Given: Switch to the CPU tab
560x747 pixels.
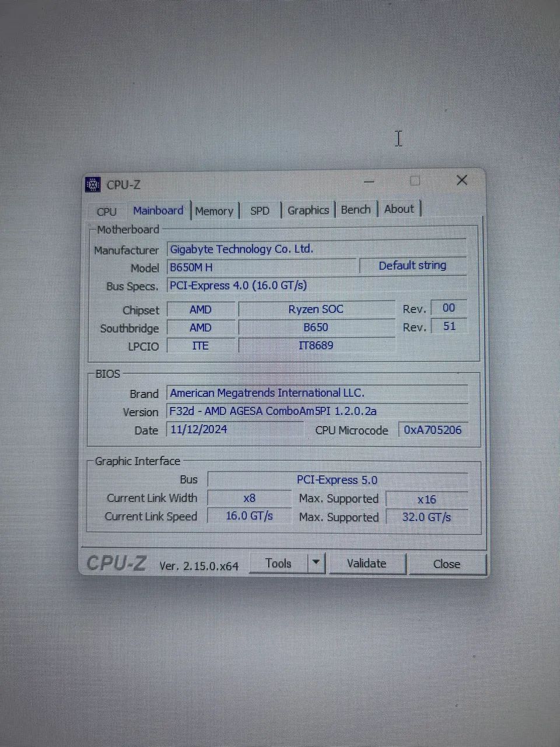Looking at the screenshot, I should (107, 211).
